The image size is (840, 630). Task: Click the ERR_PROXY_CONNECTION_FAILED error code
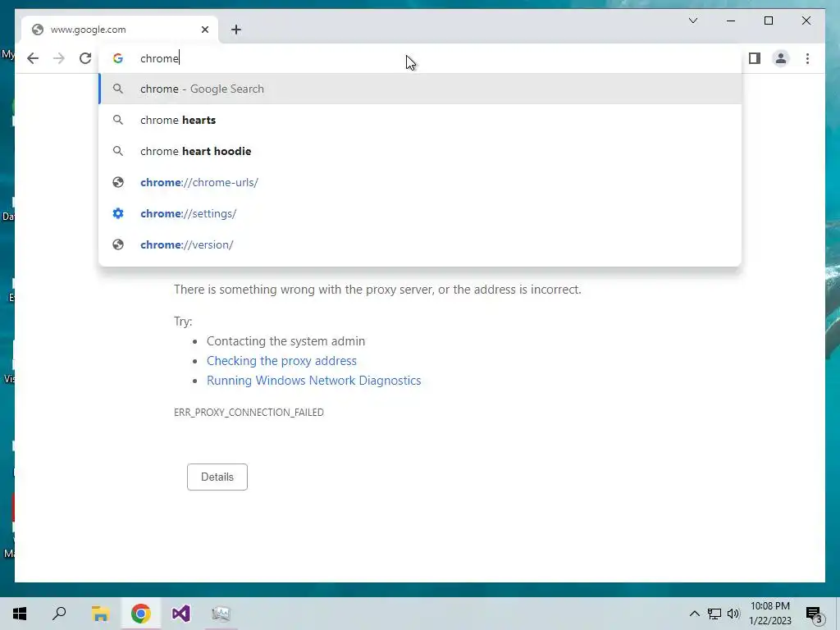[x=249, y=413]
